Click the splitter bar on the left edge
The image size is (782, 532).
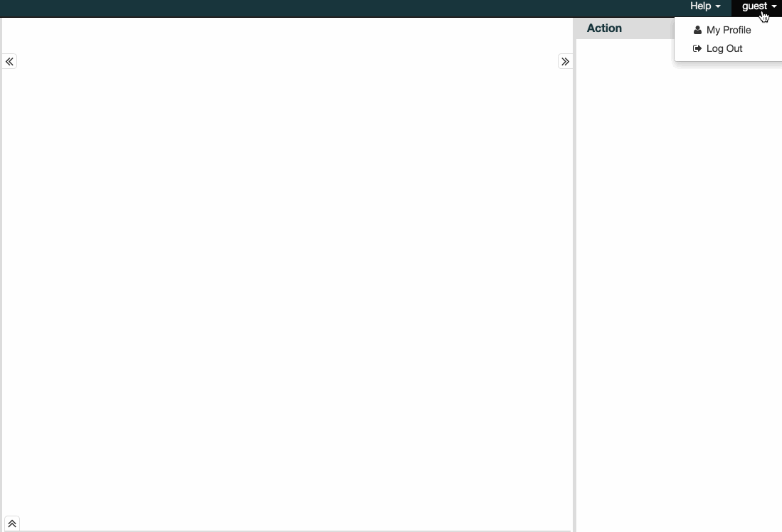tap(1, 284)
